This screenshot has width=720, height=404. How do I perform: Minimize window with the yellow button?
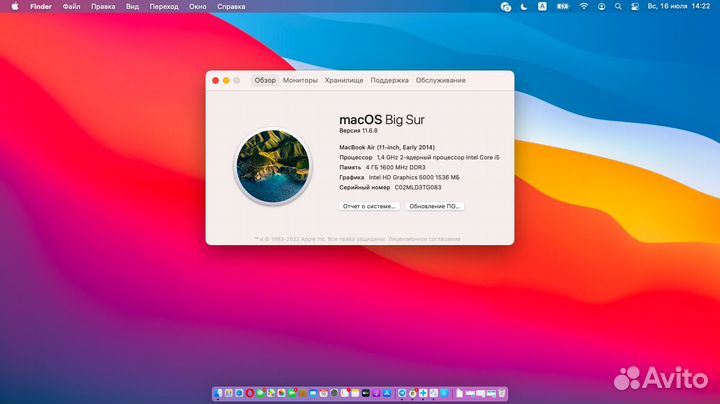226,80
